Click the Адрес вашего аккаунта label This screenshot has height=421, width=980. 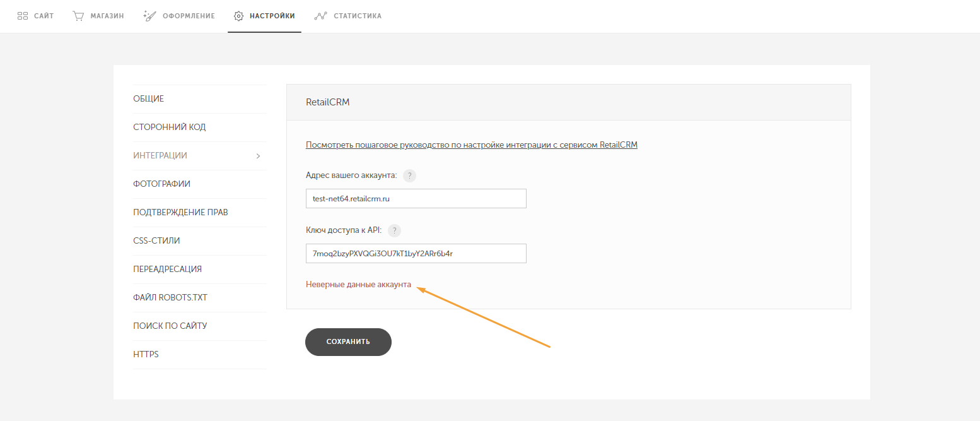(x=351, y=175)
